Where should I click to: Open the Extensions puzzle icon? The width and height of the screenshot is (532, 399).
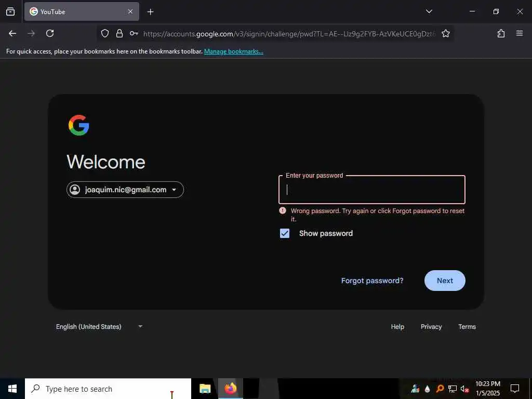501,33
